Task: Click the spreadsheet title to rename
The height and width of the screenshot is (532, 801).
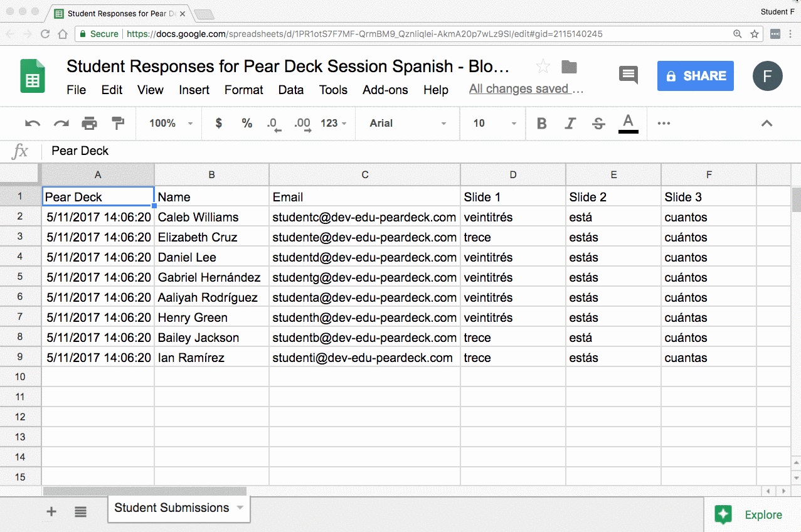Action: [288, 66]
